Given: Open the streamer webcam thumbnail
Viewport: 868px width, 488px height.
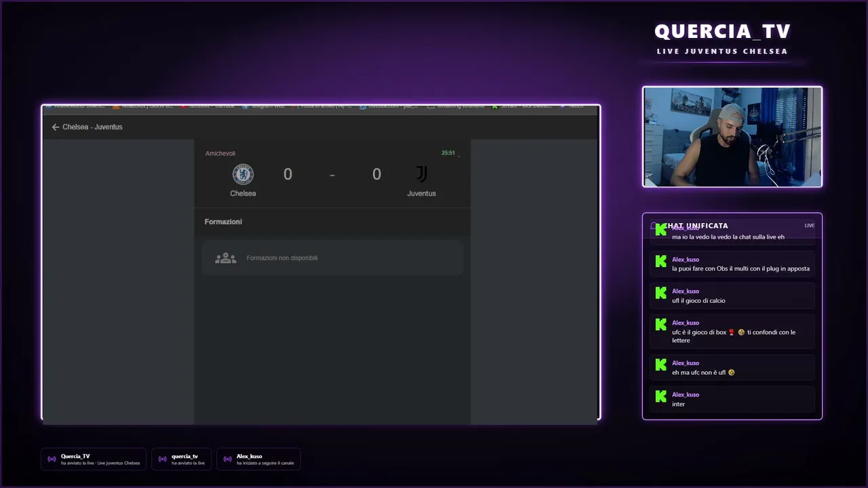Looking at the screenshot, I should pyautogui.click(x=732, y=136).
